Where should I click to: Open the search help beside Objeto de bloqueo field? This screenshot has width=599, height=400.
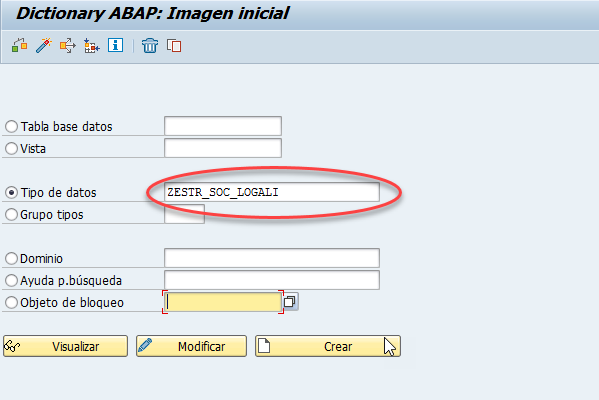pyautogui.click(x=290, y=302)
